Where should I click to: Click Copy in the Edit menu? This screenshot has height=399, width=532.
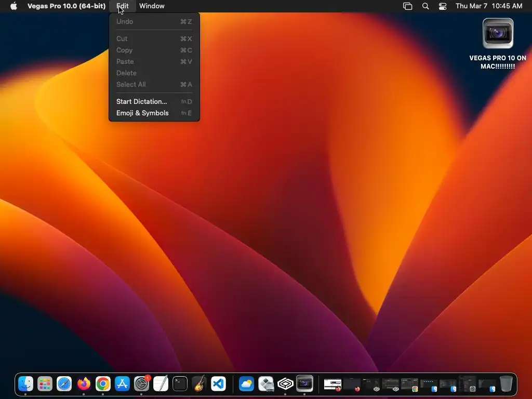(x=154, y=50)
